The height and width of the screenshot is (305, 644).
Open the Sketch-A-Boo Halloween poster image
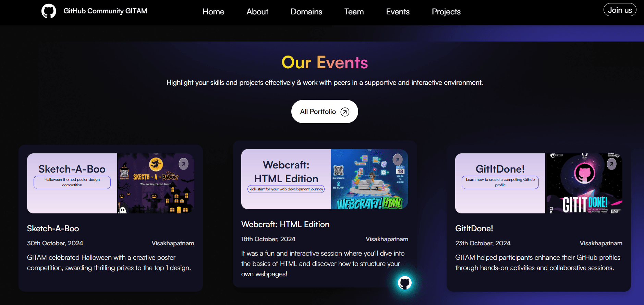(x=156, y=183)
